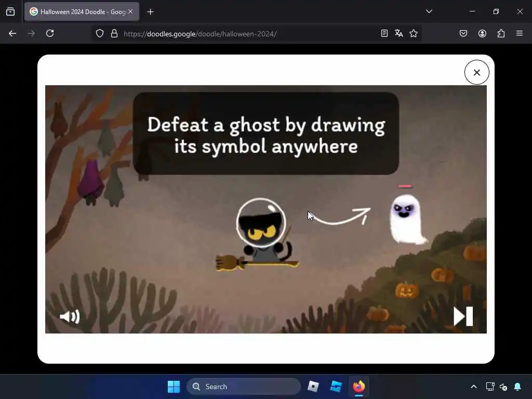Open the Firefox account menu
532x399 pixels.
[482, 33]
